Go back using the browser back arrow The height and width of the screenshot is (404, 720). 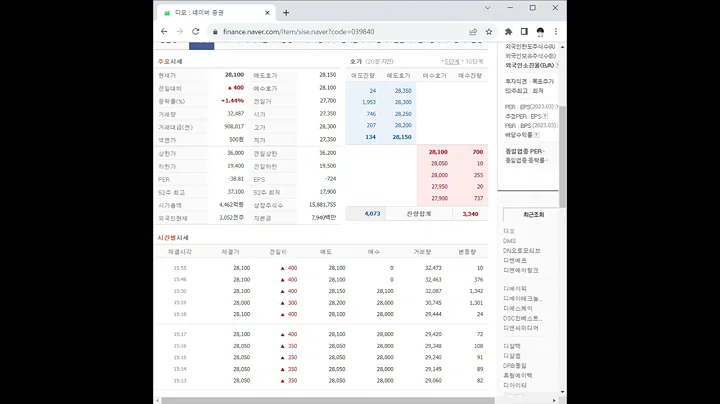164,32
